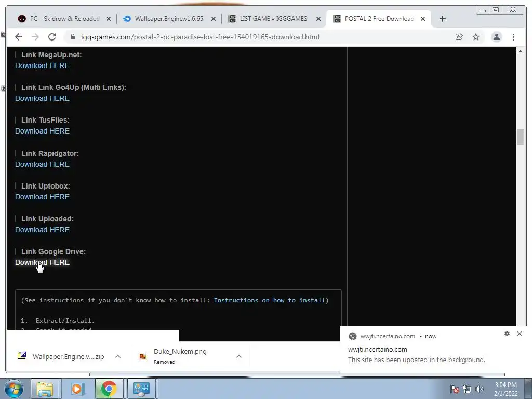Screen dimensions: 532x399
Task: Reload the current page
Action: coord(52,37)
